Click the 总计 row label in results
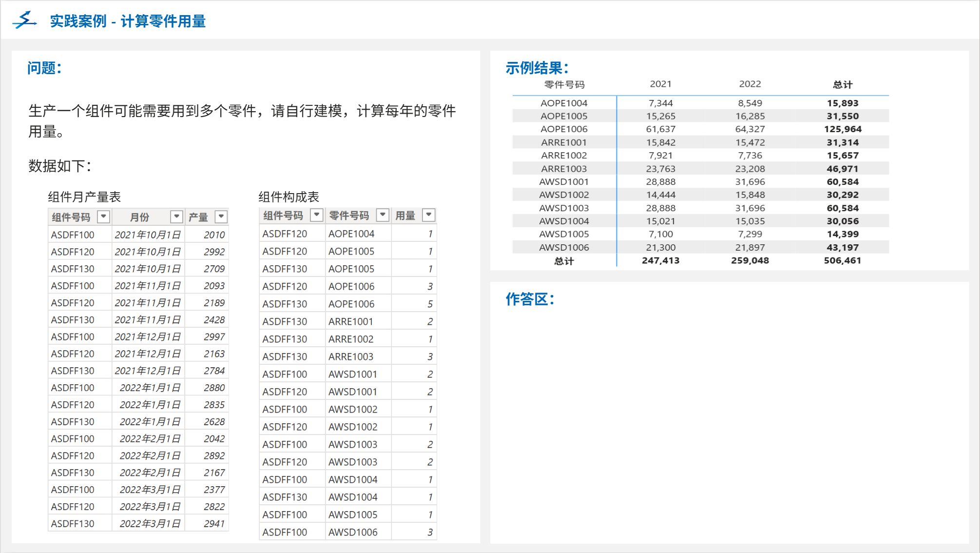Screen dimensions: 980x553 click(x=564, y=261)
